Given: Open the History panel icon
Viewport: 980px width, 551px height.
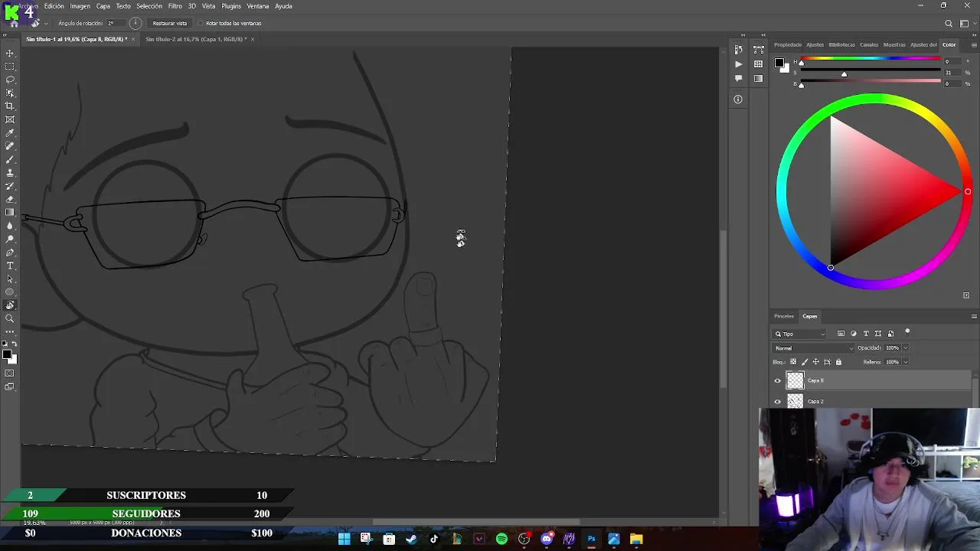Looking at the screenshot, I should click(x=738, y=50).
